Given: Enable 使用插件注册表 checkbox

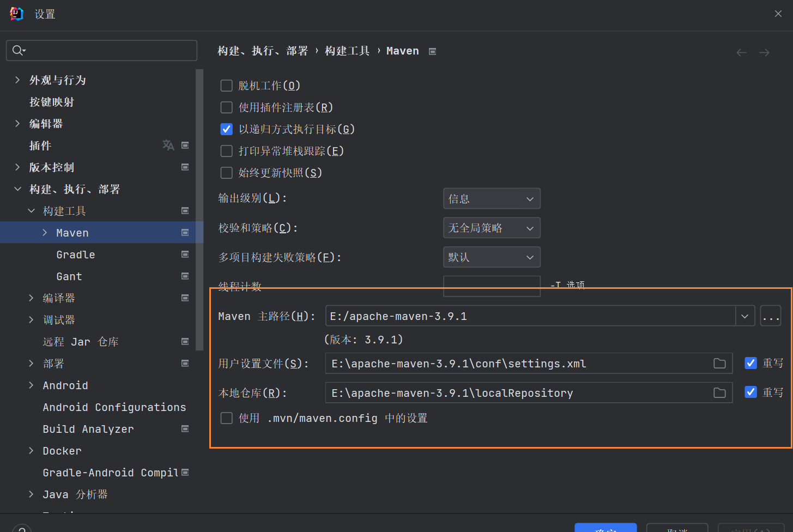Looking at the screenshot, I should coord(226,107).
